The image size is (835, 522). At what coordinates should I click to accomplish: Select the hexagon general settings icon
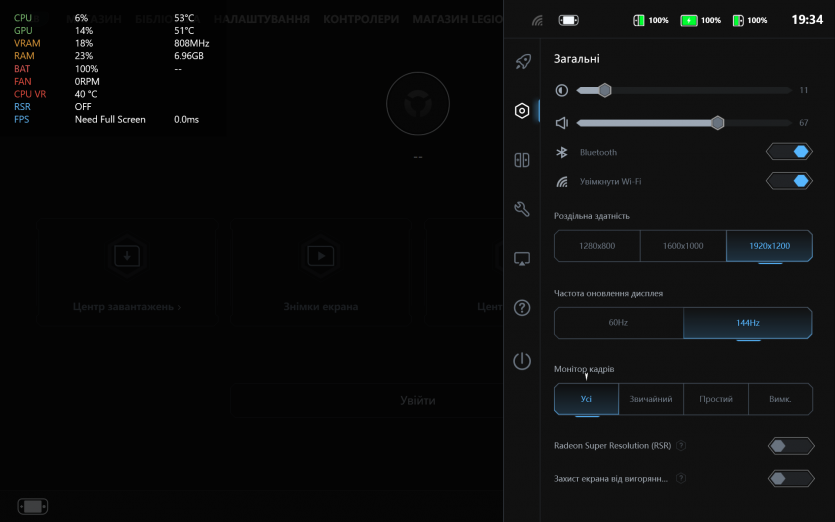pos(522,111)
